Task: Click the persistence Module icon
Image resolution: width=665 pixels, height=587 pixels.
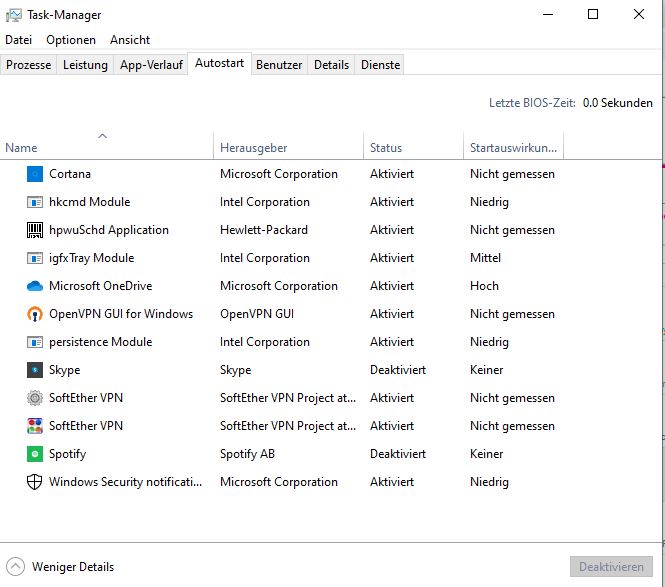Action: 35,342
